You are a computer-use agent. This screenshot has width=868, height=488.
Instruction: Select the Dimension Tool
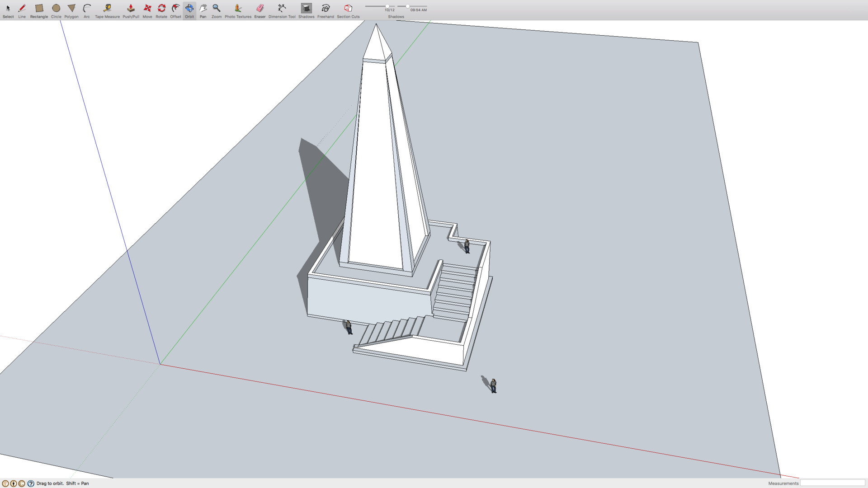pos(282,9)
